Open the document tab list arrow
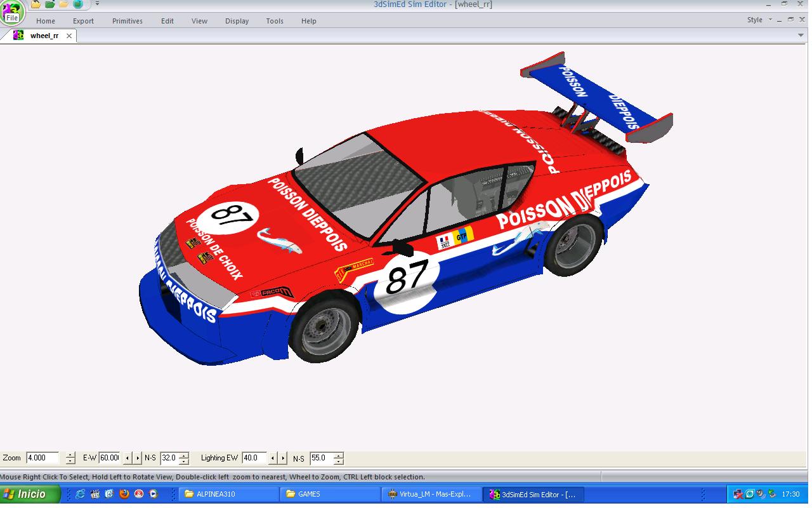 pyautogui.click(x=801, y=36)
